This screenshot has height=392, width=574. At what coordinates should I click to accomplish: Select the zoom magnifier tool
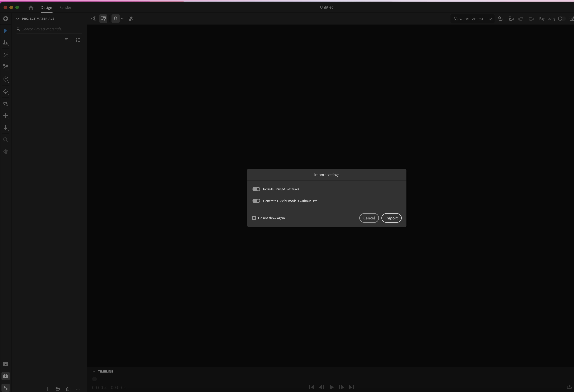[x=5, y=140]
